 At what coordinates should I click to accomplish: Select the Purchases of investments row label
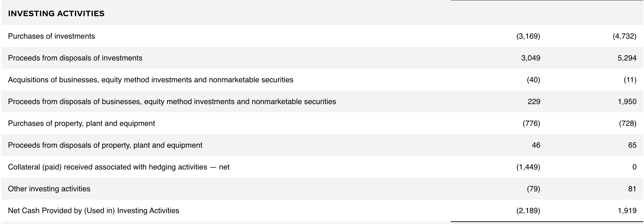point(51,36)
